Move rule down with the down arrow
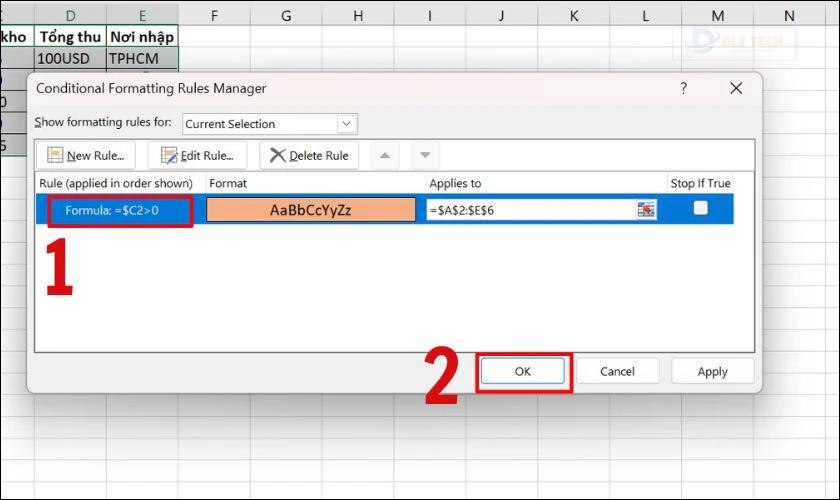Screen dimensions: 840x500 [x=425, y=155]
